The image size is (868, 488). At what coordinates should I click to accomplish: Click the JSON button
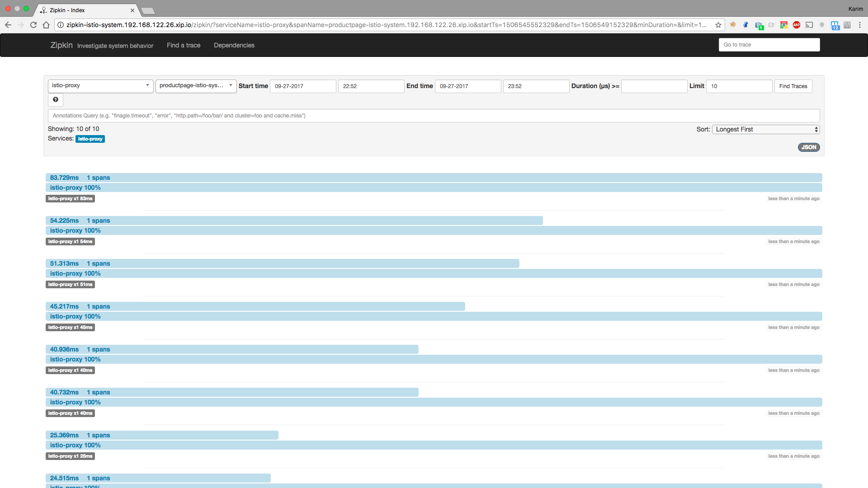coord(808,147)
